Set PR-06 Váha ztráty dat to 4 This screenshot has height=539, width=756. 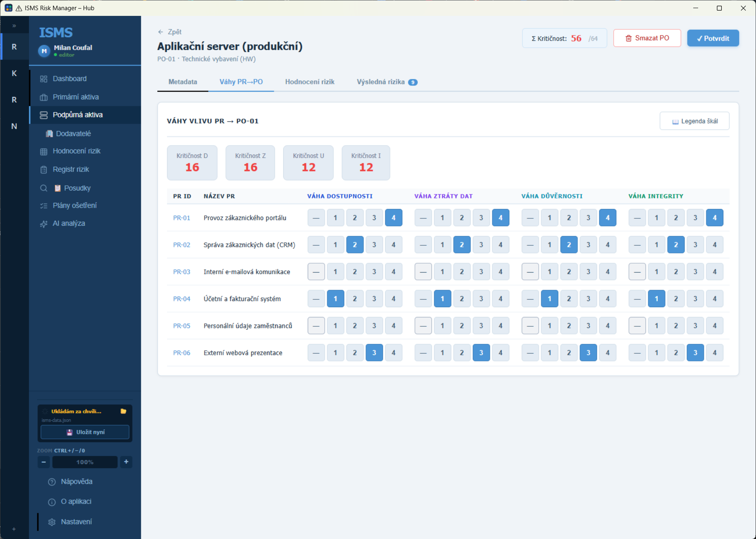[500, 353]
